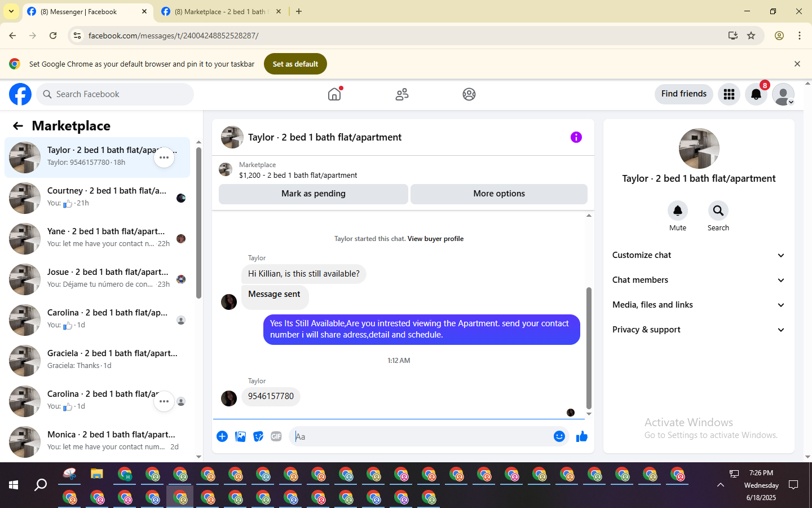The height and width of the screenshot is (508, 812).
Task: Open the account avatar dropdown
Action: (x=783, y=94)
